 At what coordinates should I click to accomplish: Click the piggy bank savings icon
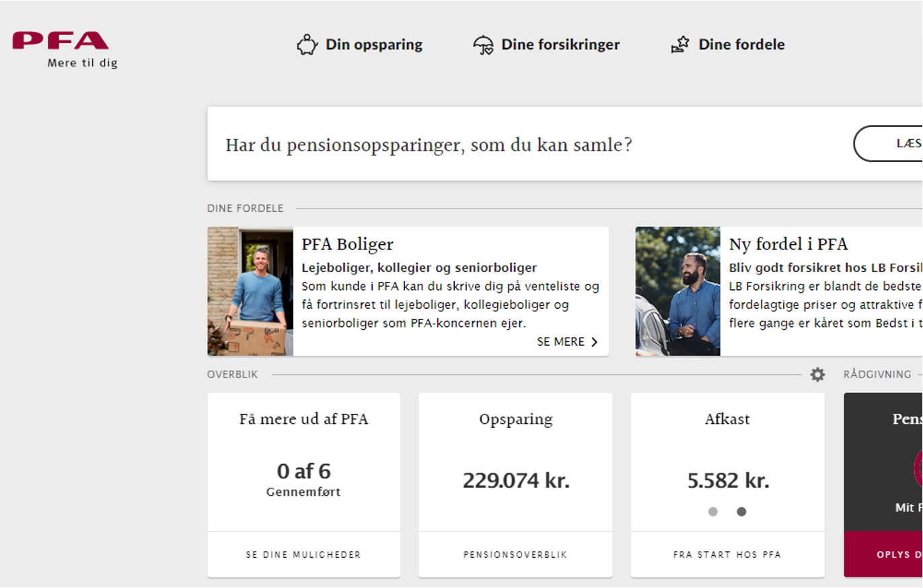pos(307,45)
